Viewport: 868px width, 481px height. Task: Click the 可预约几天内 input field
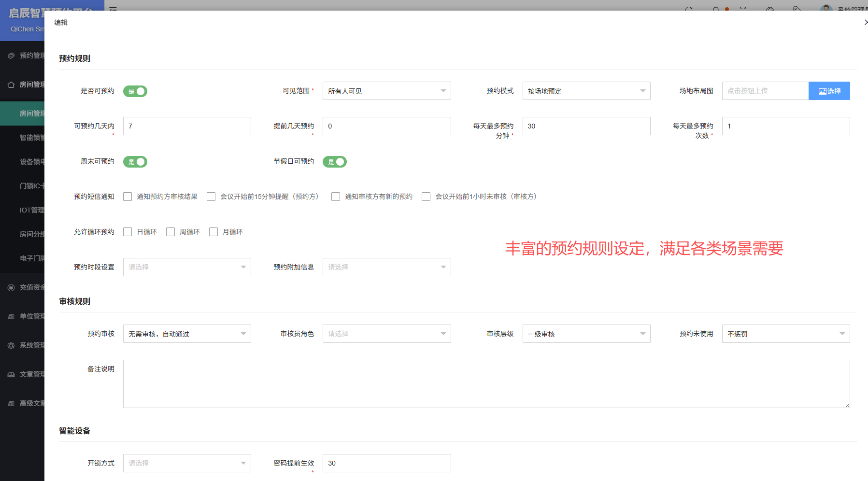(x=187, y=126)
